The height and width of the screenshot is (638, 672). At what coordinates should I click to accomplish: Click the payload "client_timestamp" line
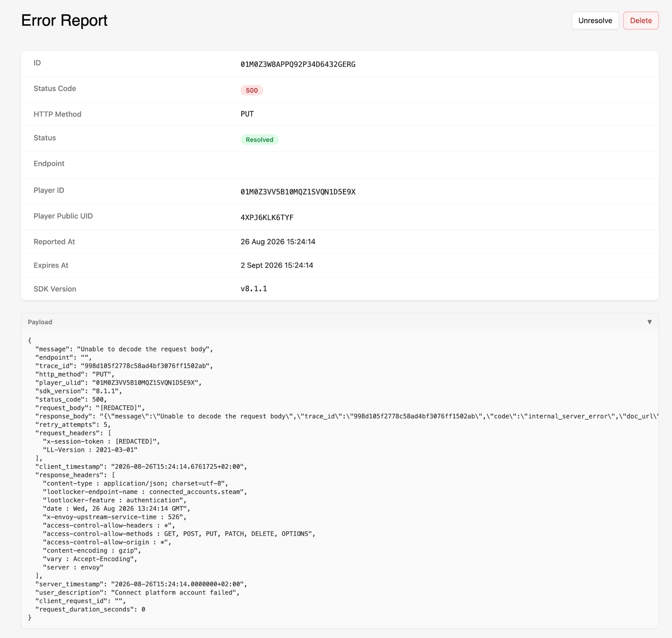point(141,467)
